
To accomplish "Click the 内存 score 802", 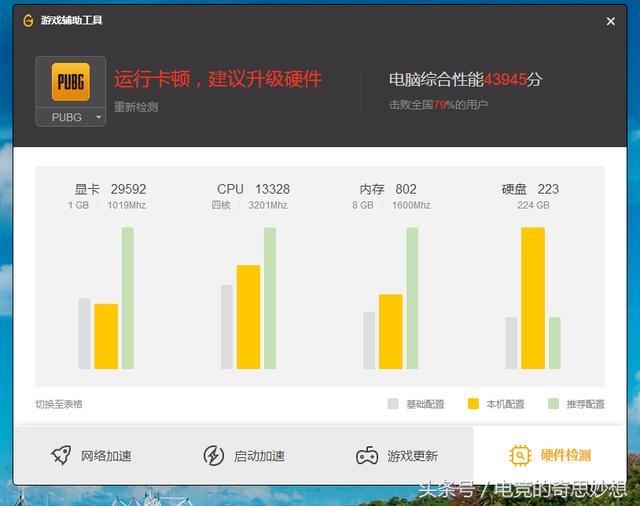I will [x=406, y=189].
